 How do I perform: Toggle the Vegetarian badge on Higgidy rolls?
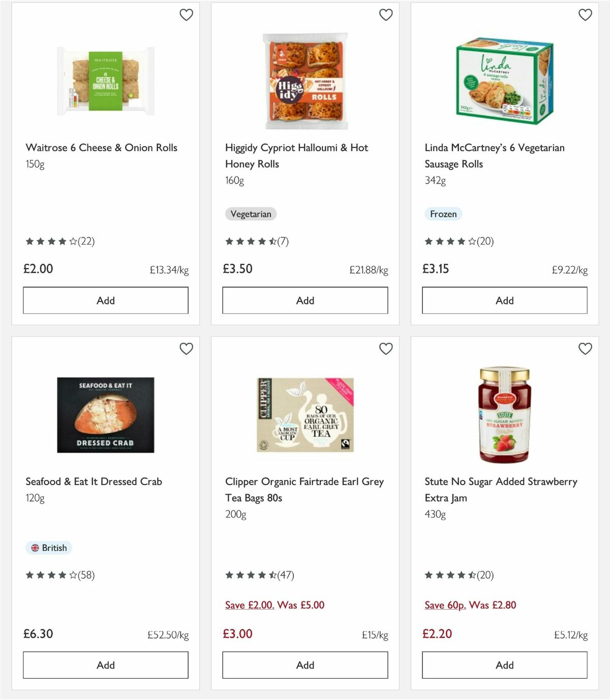click(x=251, y=214)
